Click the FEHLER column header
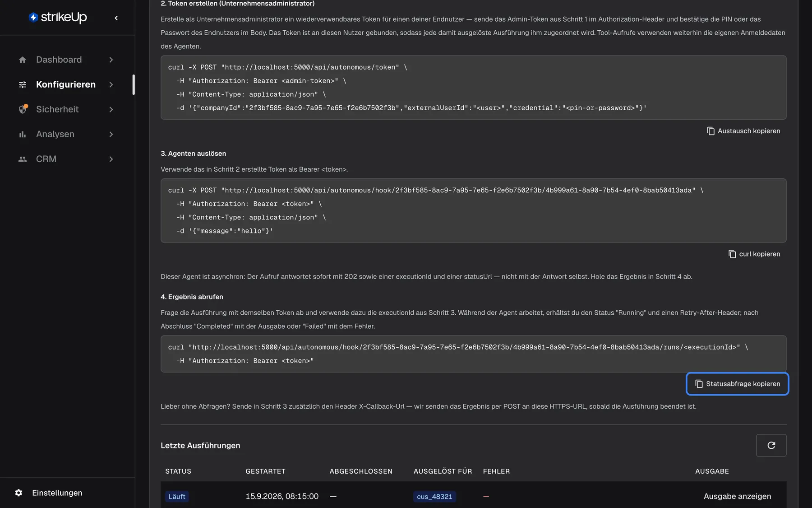 tap(496, 471)
